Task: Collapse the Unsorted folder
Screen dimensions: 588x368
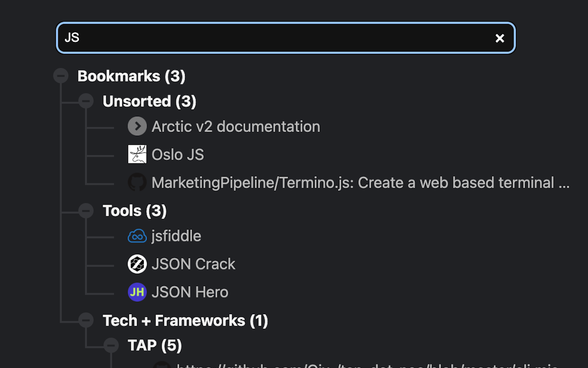Action: [86, 101]
